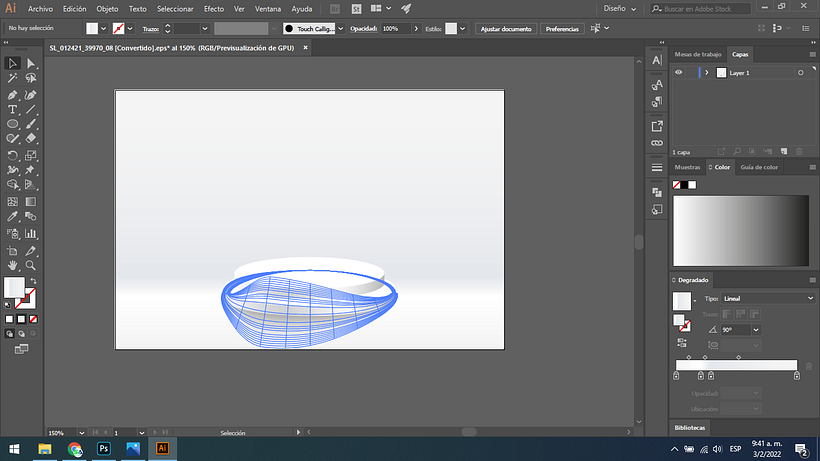
Task: Select the Direct Selection tool
Action: click(x=31, y=63)
